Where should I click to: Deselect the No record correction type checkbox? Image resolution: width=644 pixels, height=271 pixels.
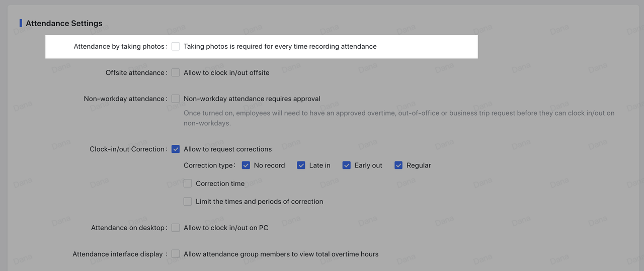pos(246,165)
